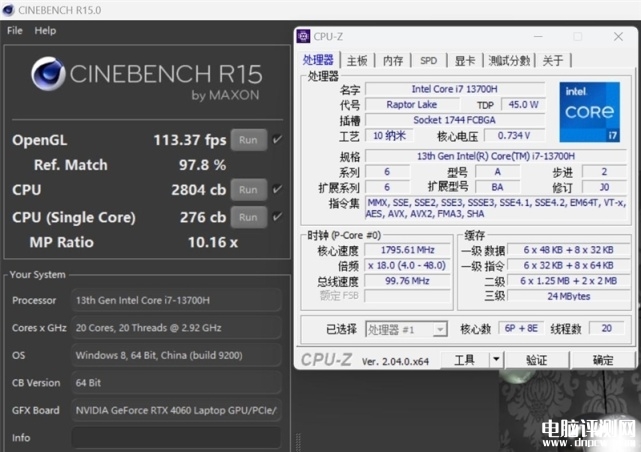Click the 倍频 value x 18.0
The height and width of the screenshot is (452, 641).
(x=408, y=265)
